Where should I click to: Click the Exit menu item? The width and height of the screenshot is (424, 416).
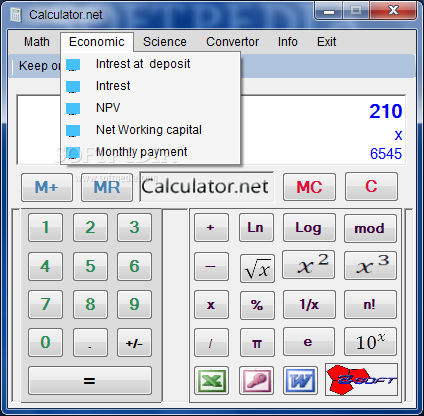[327, 42]
